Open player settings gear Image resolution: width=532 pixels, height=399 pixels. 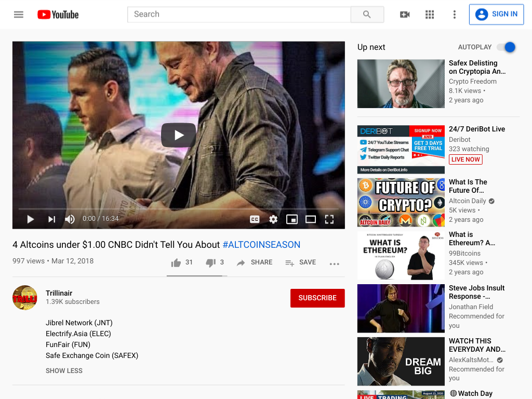[x=273, y=219]
